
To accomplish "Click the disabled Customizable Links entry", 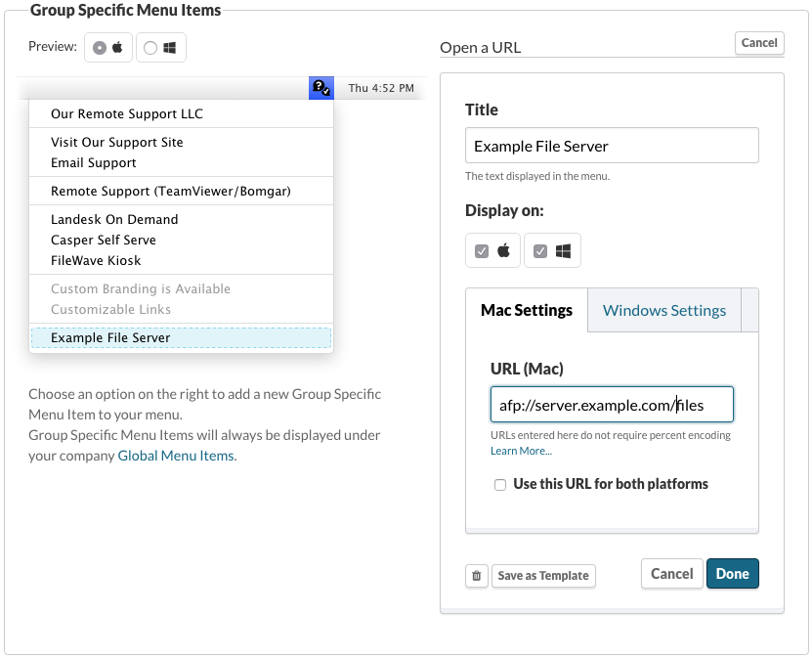I will pyautogui.click(x=181, y=309).
